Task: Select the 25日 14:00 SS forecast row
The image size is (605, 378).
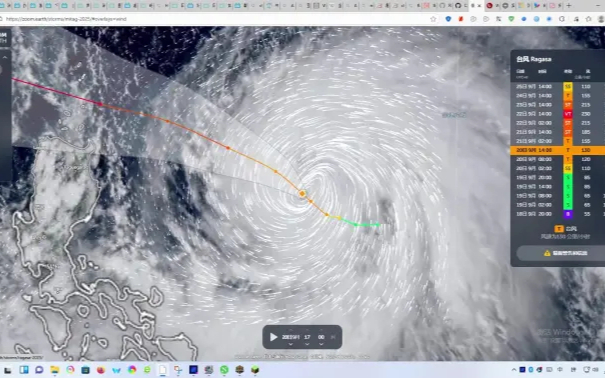Action: point(558,86)
